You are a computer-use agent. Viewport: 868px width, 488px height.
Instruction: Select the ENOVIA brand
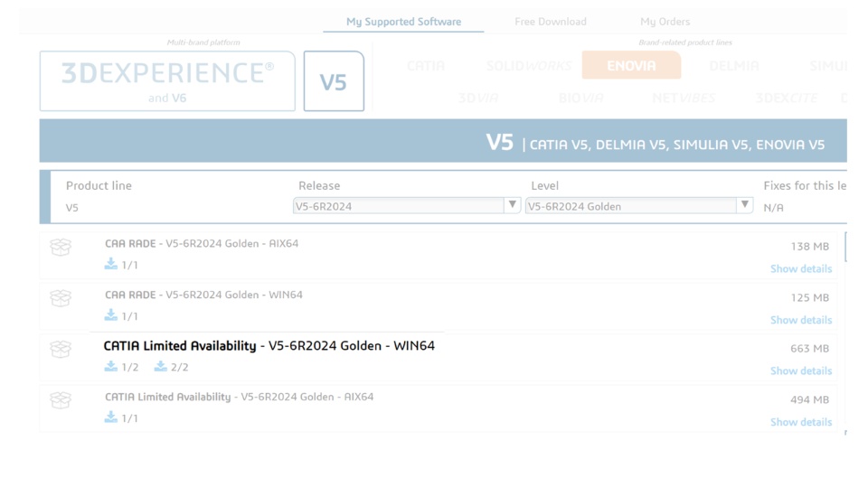tap(631, 65)
